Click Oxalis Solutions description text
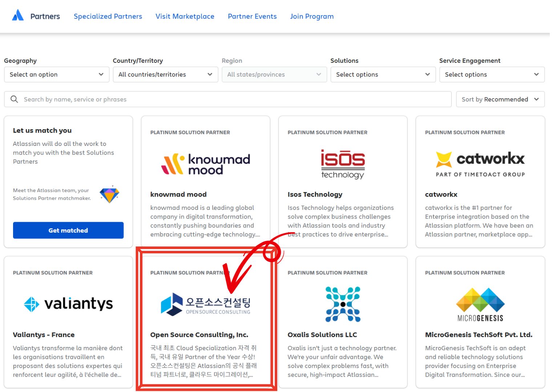This screenshot has height=392, width=553. (x=342, y=362)
